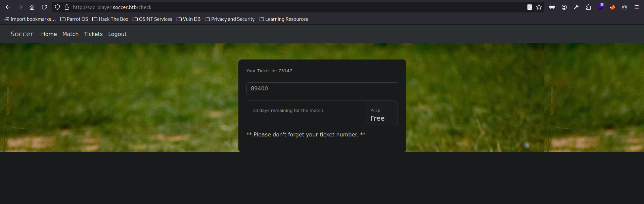
Task: Click the Soccer brand link
Action: tap(22, 34)
